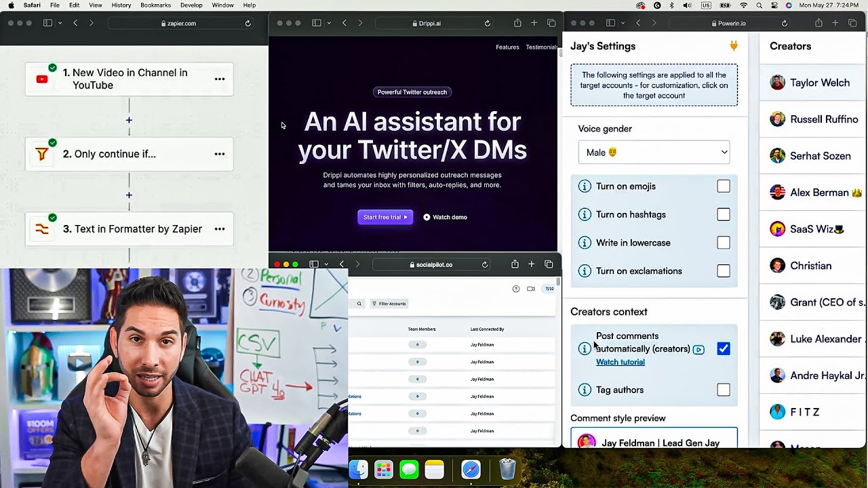868x488 pixels.
Task: Reload the socialpilot.co page
Action: click(485, 264)
